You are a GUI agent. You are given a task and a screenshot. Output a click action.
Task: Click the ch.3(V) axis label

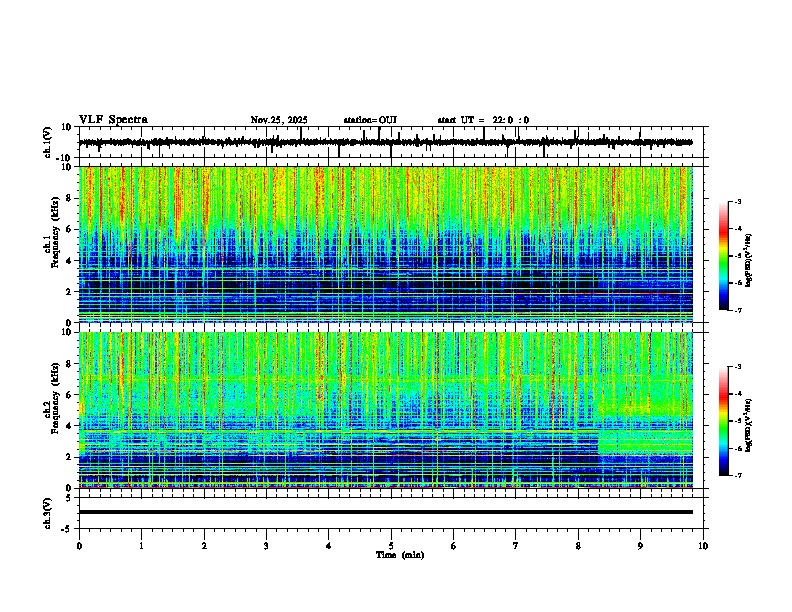(48, 513)
